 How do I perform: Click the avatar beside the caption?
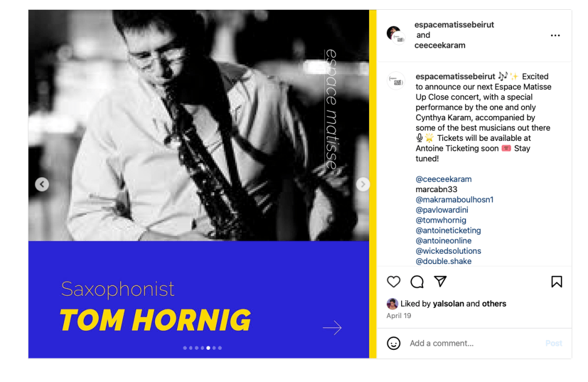coord(396,81)
